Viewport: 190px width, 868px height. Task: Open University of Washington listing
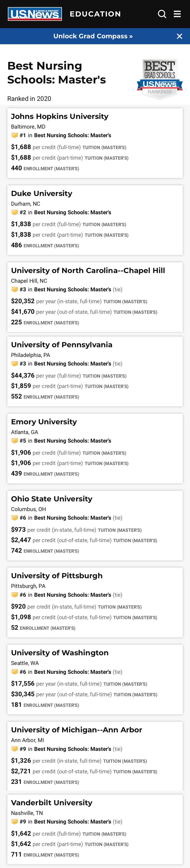click(x=60, y=653)
